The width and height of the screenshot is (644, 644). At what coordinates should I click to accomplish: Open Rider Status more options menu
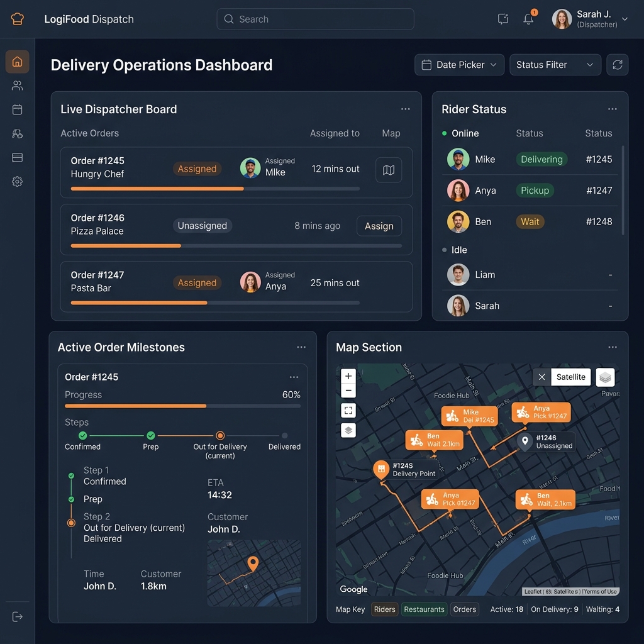[613, 109]
